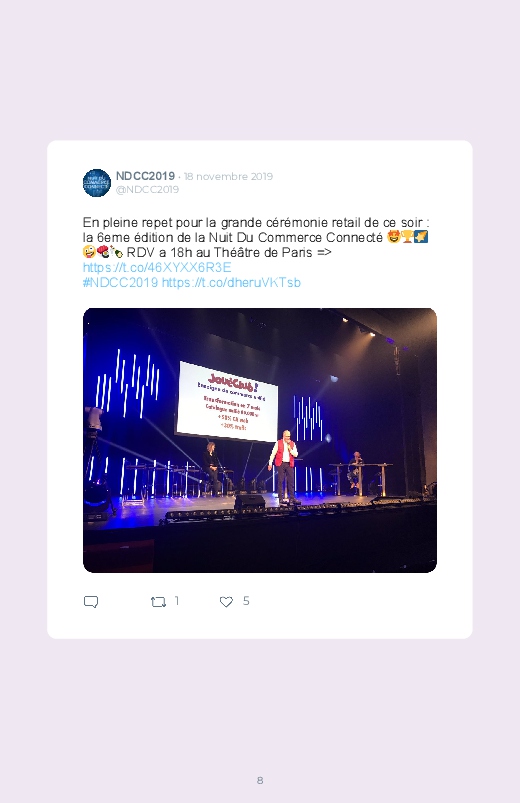This screenshot has height=803, width=520.
Task: Open the https://t.co/dheruVKTsb link
Action: (x=231, y=282)
